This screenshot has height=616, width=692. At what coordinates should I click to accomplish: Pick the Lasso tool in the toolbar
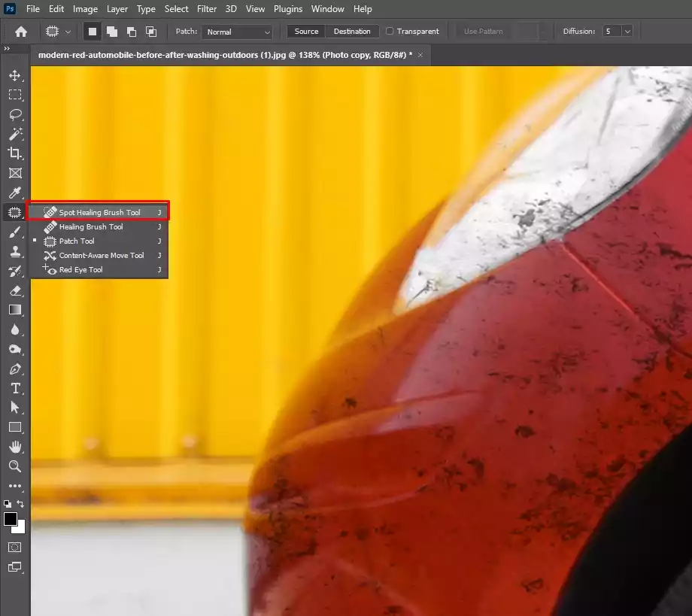14,114
